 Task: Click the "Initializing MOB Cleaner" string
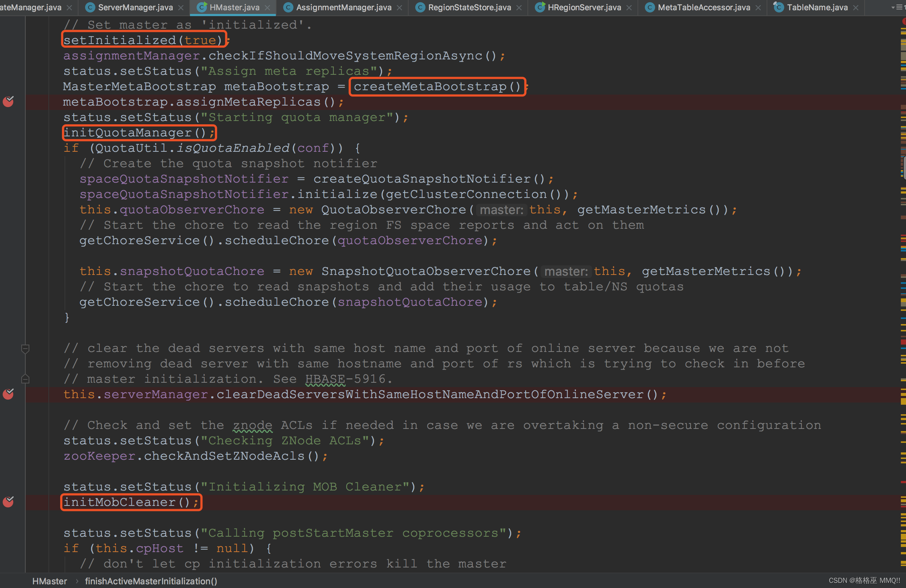305,486
